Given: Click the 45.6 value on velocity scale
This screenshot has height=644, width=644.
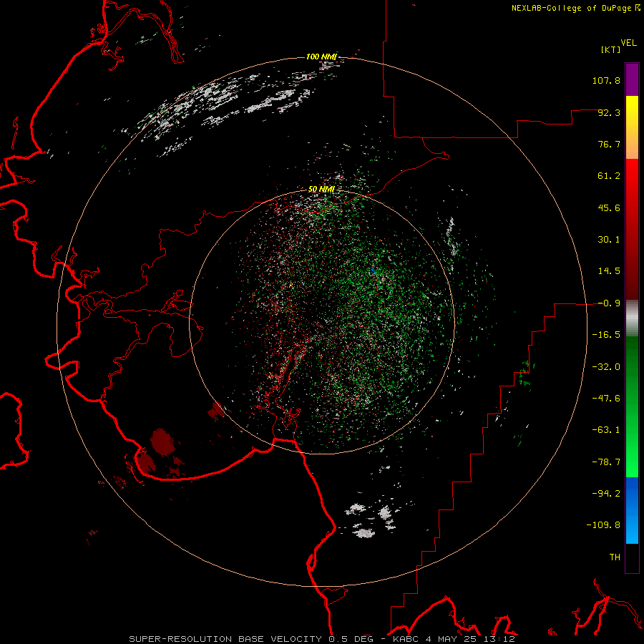Looking at the screenshot, I should coord(609,208).
